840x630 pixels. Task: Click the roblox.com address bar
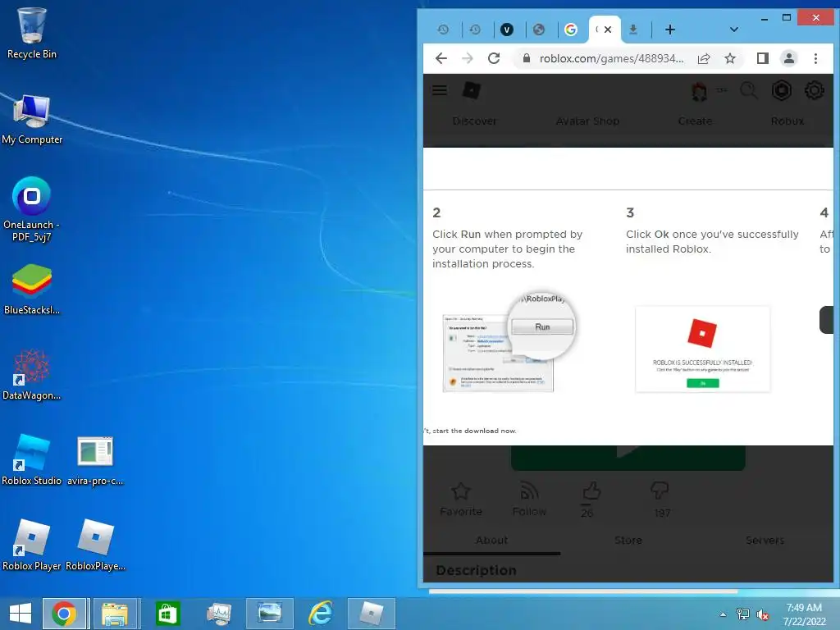click(x=610, y=58)
